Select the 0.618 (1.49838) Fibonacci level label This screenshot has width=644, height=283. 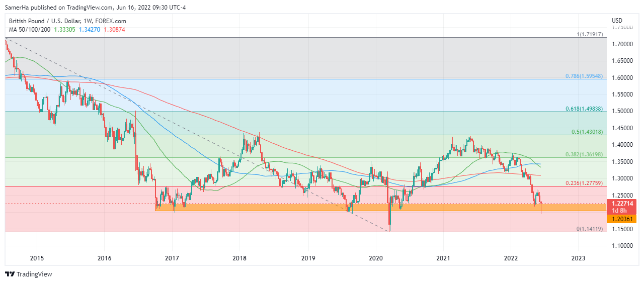click(x=582, y=109)
